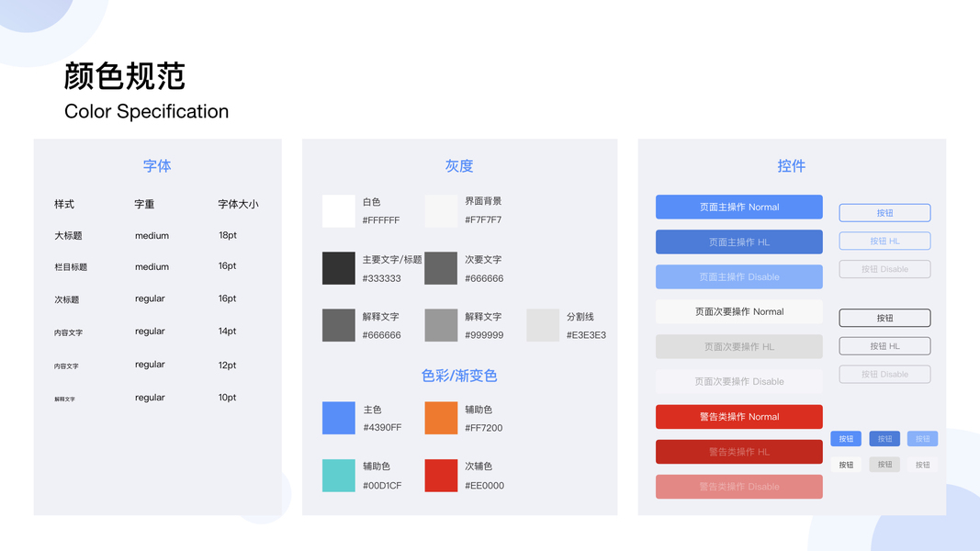
Task: Click the small darkest-blue 按钮 button
Action: (884, 439)
